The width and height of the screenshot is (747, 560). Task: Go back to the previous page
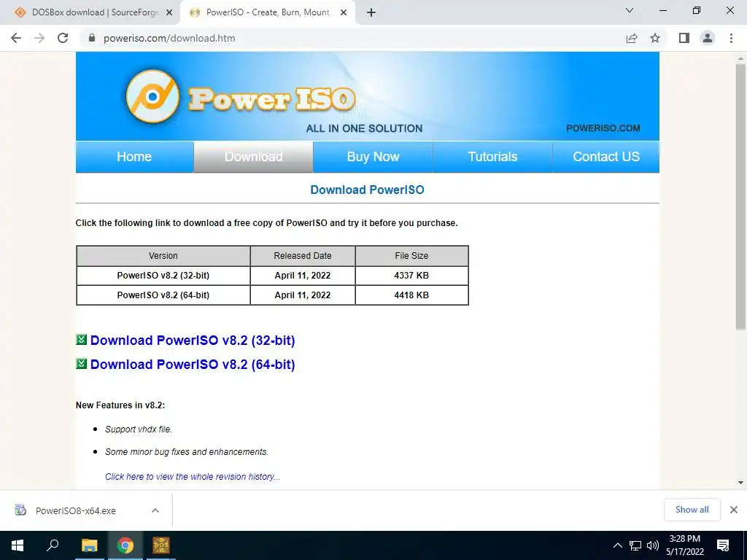[x=16, y=38]
